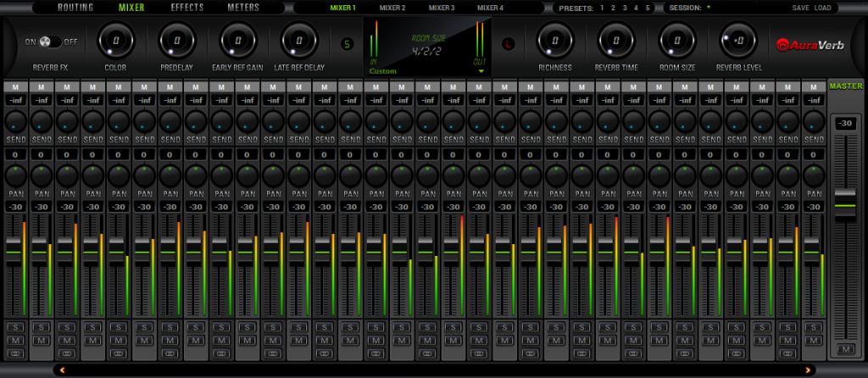Click the AuraVerb logo
This screenshot has height=378, width=868.
pos(805,44)
